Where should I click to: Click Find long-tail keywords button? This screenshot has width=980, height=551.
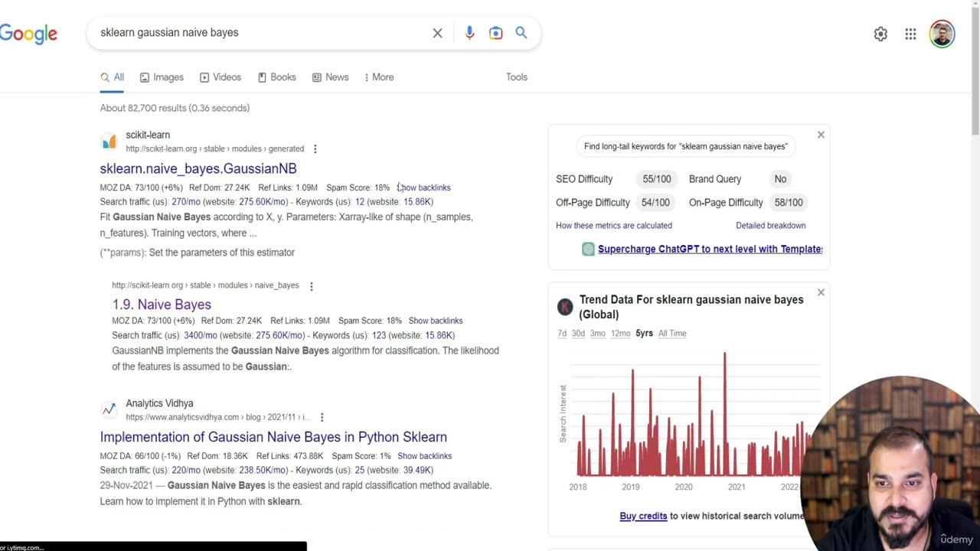pyautogui.click(x=685, y=146)
